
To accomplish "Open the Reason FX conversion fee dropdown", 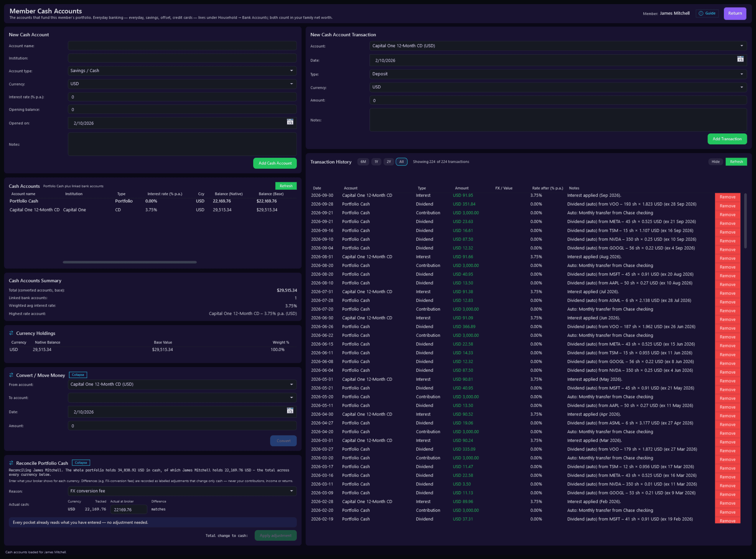I will [x=182, y=491].
